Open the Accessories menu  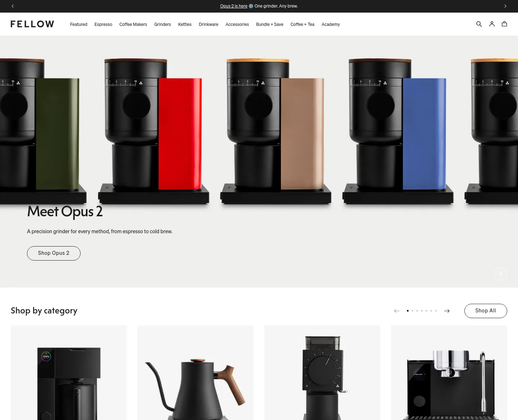pos(237,24)
